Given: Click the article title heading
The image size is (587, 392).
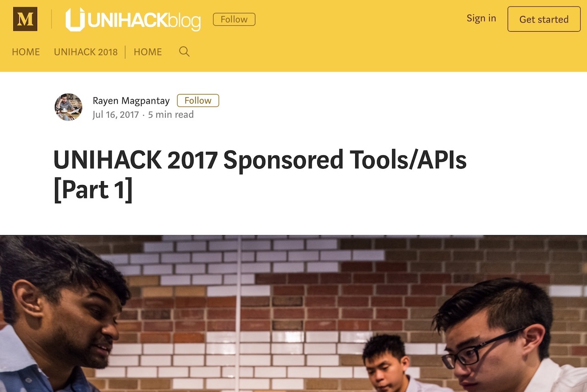Looking at the screenshot, I should (x=260, y=175).
